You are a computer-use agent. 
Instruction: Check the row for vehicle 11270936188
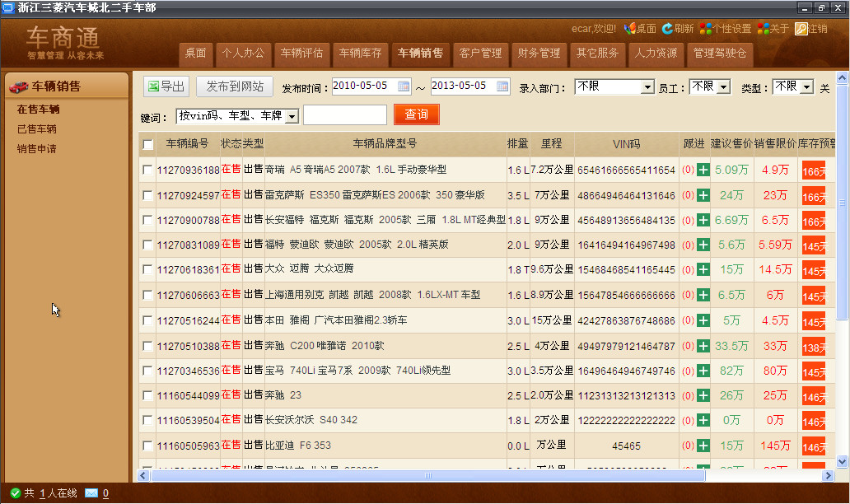tap(147, 170)
